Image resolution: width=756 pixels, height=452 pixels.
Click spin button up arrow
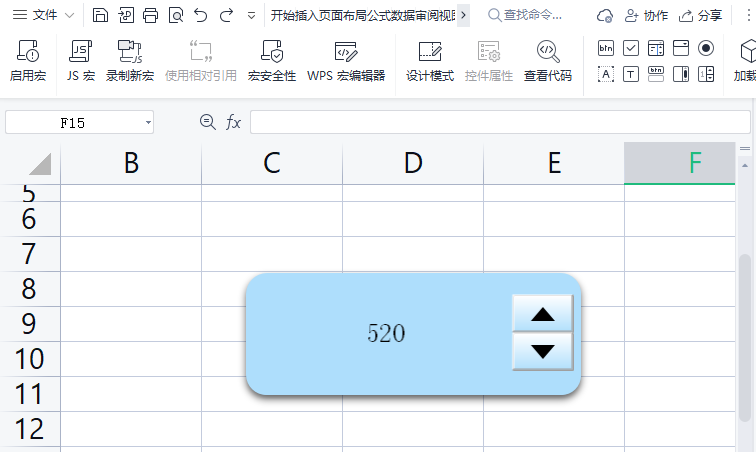point(543,314)
